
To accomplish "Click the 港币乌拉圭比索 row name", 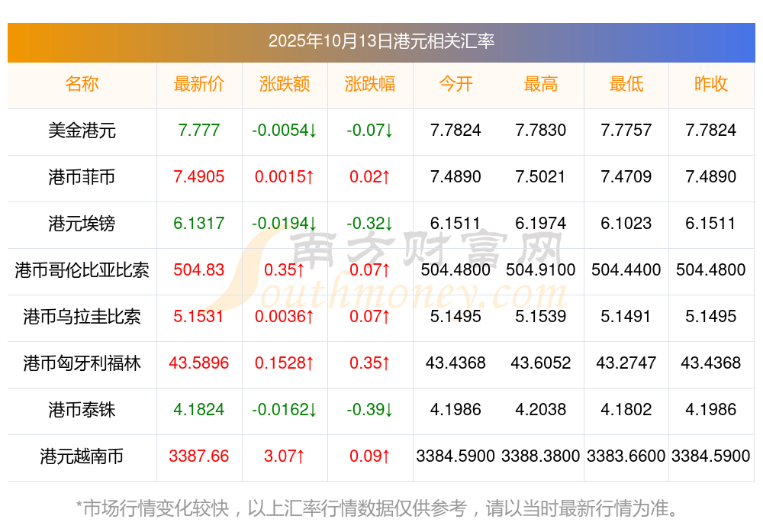I will [x=82, y=317].
